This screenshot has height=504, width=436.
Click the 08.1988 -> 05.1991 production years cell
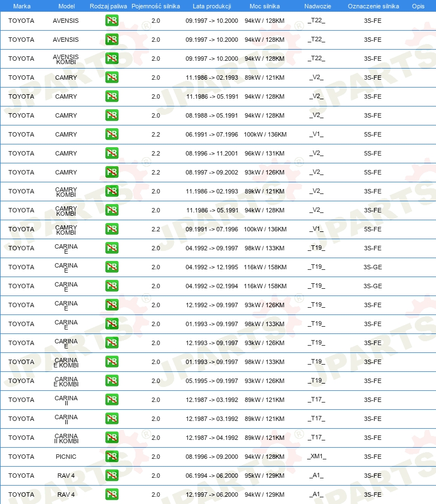[x=212, y=115]
